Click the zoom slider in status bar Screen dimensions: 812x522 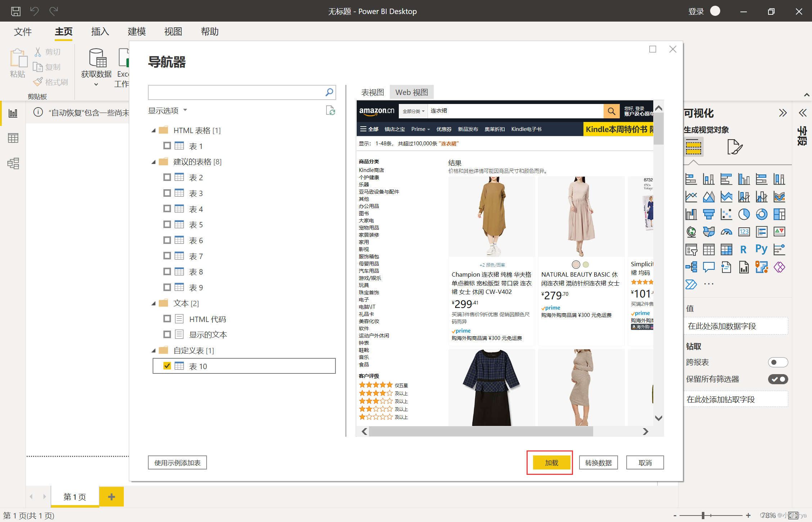(703, 516)
